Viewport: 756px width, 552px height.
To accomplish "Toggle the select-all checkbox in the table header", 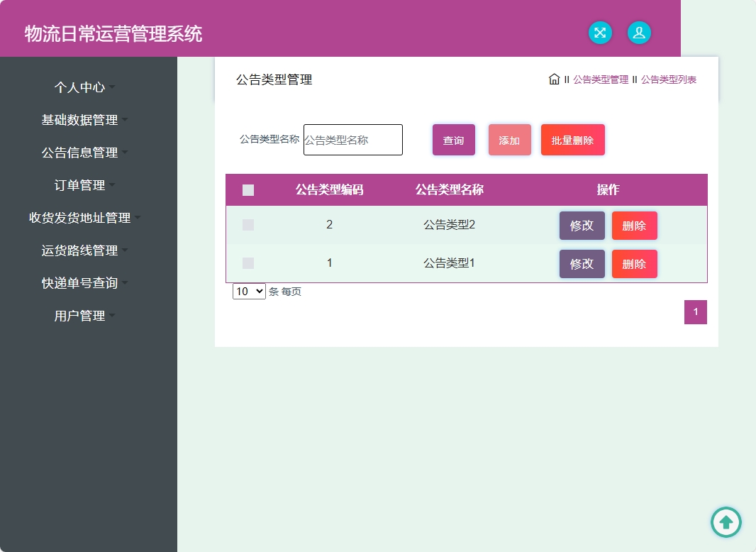I will click(248, 190).
